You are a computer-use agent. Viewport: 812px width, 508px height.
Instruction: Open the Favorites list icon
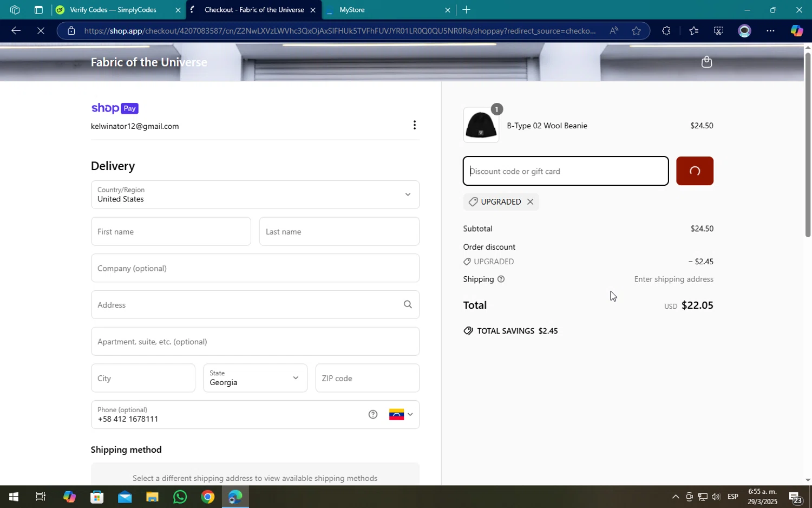tap(693, 31)
